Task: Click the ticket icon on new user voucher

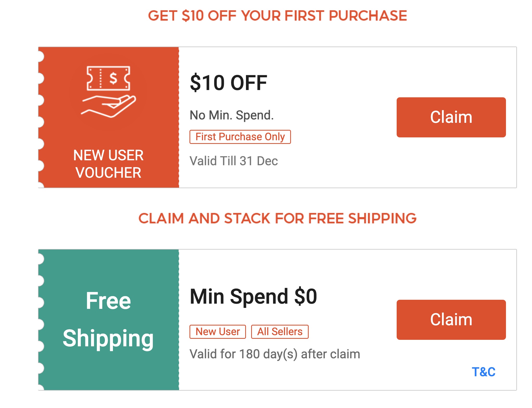Action: [108, 78]
